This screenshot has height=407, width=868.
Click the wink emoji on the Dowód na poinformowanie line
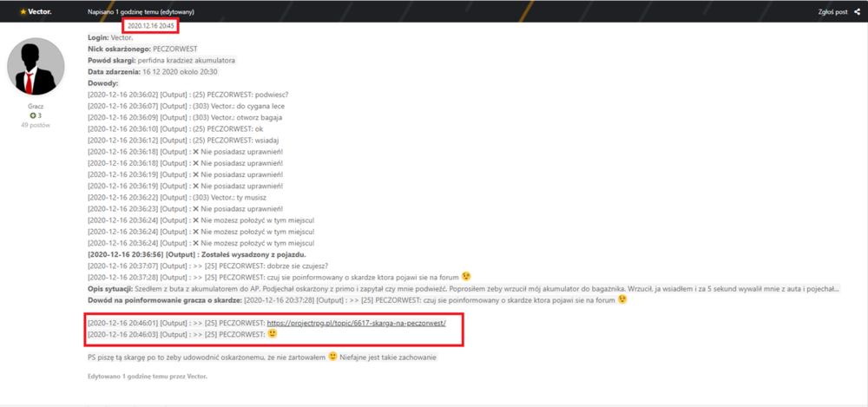622,299
